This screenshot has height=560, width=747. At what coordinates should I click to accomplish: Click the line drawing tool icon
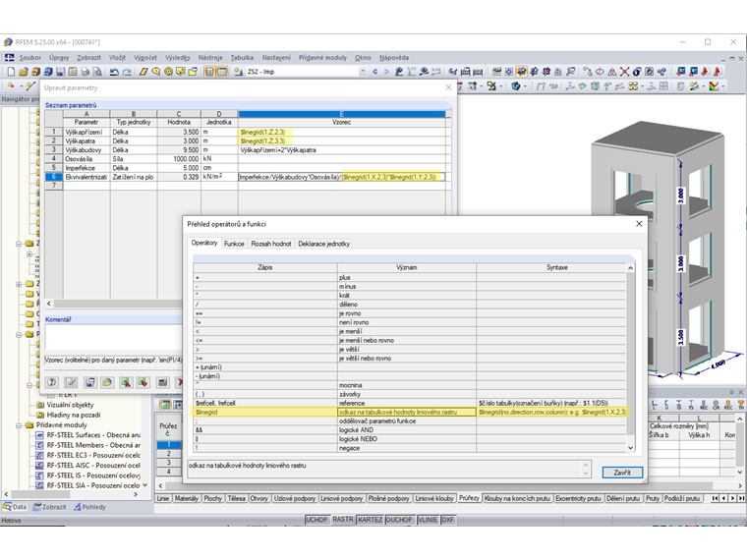(31, 86)
